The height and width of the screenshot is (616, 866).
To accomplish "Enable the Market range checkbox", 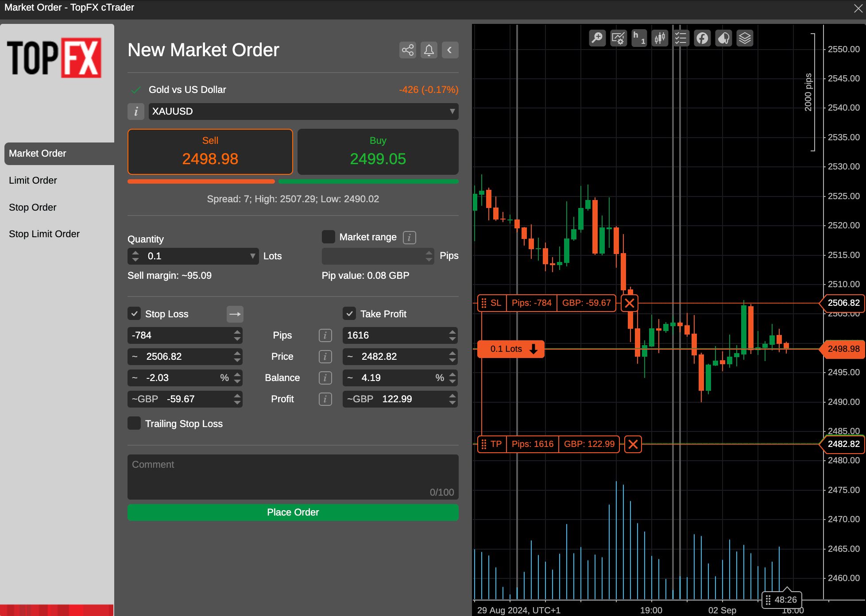I will pyautogui.click(x=328, y=237).
